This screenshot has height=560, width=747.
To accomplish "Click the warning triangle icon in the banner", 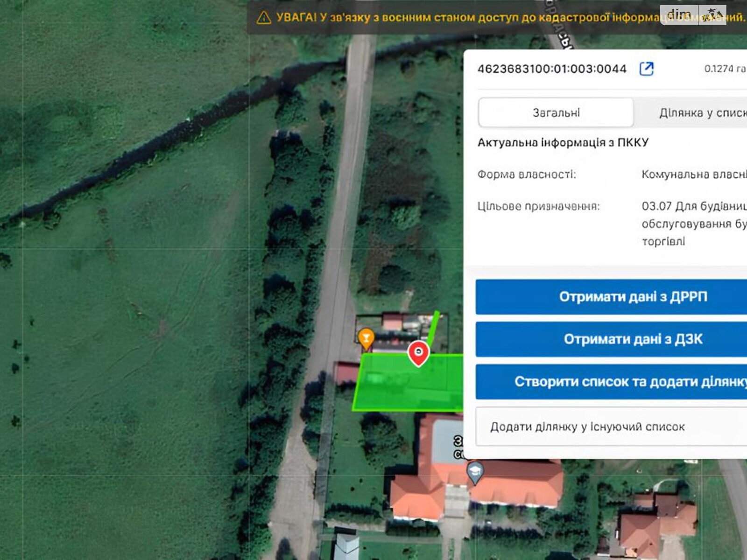I will click(264, 18).
